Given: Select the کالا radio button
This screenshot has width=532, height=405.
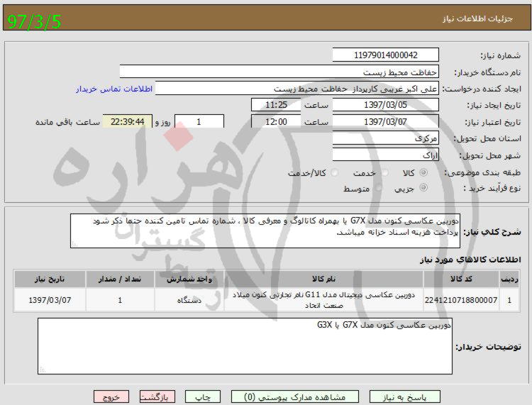Looking at the screenshot, I should pyautogui.click(x=423, y=172).
